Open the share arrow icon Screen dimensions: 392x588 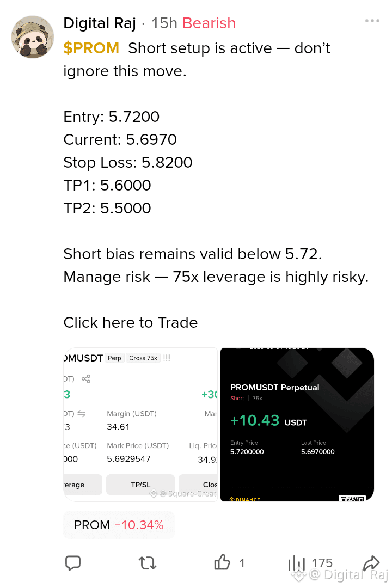tap(371, 562)
